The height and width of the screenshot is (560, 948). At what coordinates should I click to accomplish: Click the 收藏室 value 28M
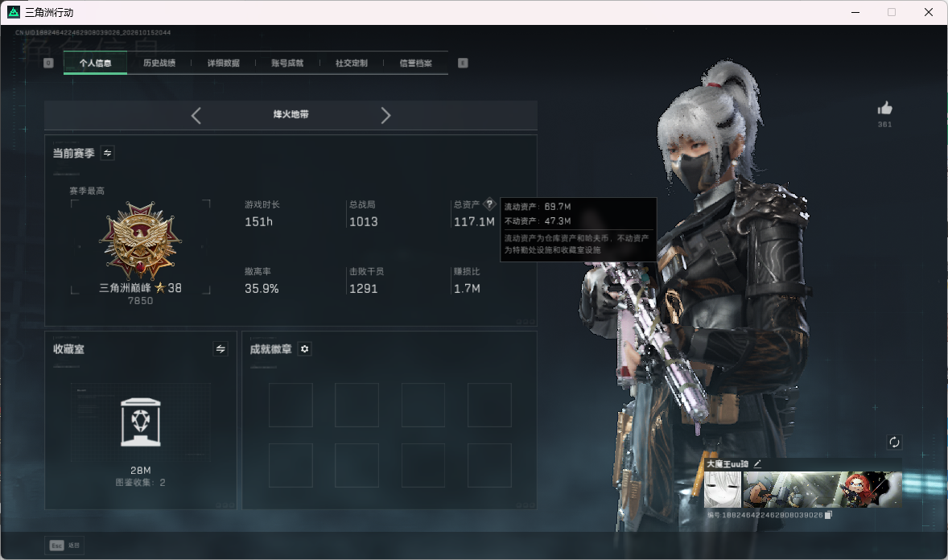pos(140,470)
